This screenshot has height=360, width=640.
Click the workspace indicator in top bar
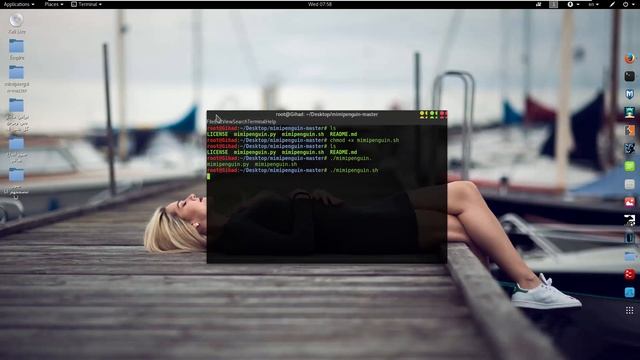(x=553, y=4)
